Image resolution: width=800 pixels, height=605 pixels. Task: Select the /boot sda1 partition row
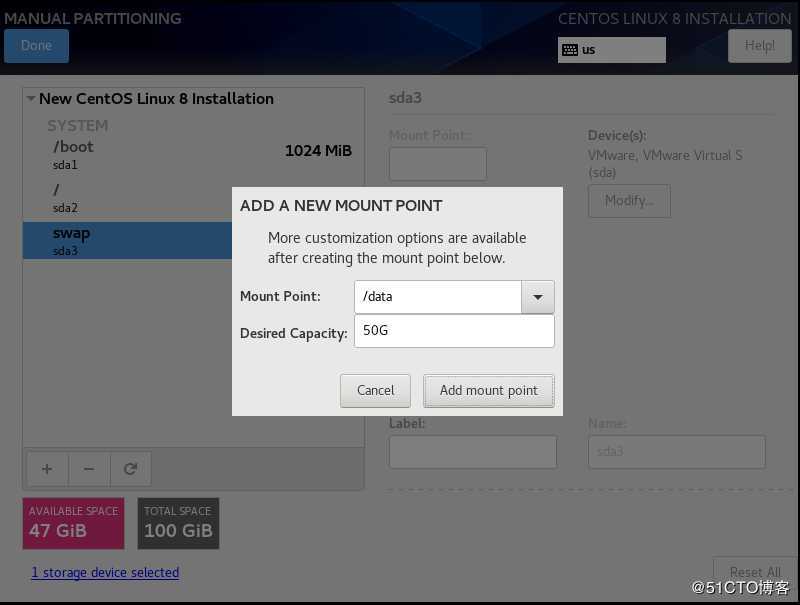coord(193,155)
